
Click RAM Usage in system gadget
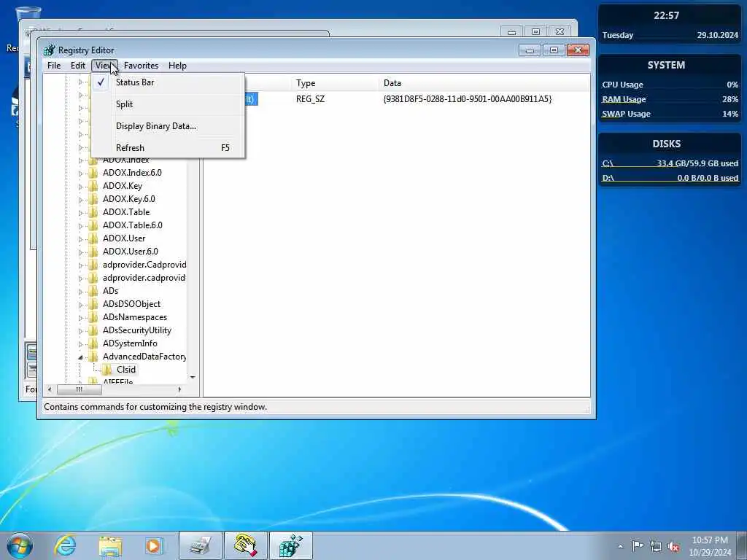coord(670,99)
